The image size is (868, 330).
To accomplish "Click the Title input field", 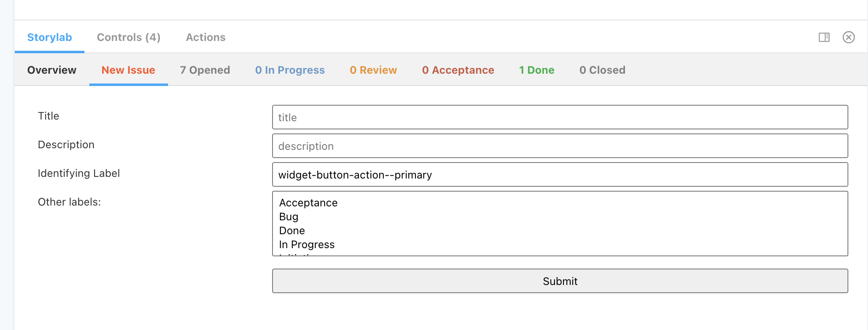I will point(560,118).
